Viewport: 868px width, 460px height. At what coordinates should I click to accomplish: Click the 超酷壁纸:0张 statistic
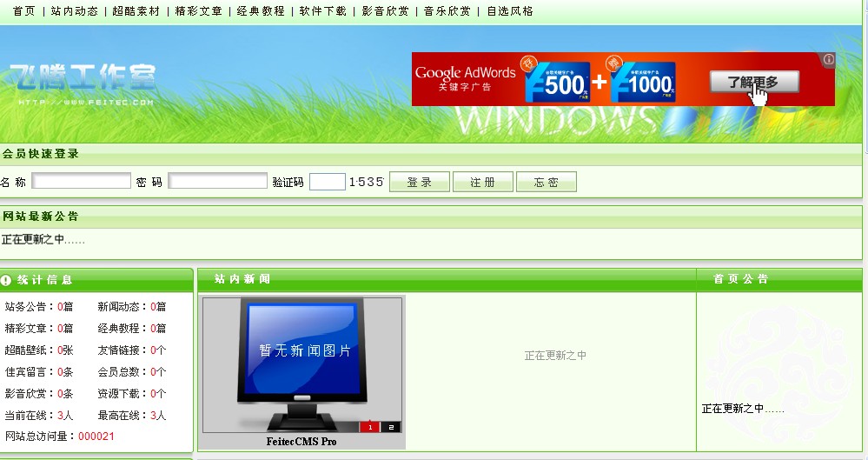tap(39, 350)
